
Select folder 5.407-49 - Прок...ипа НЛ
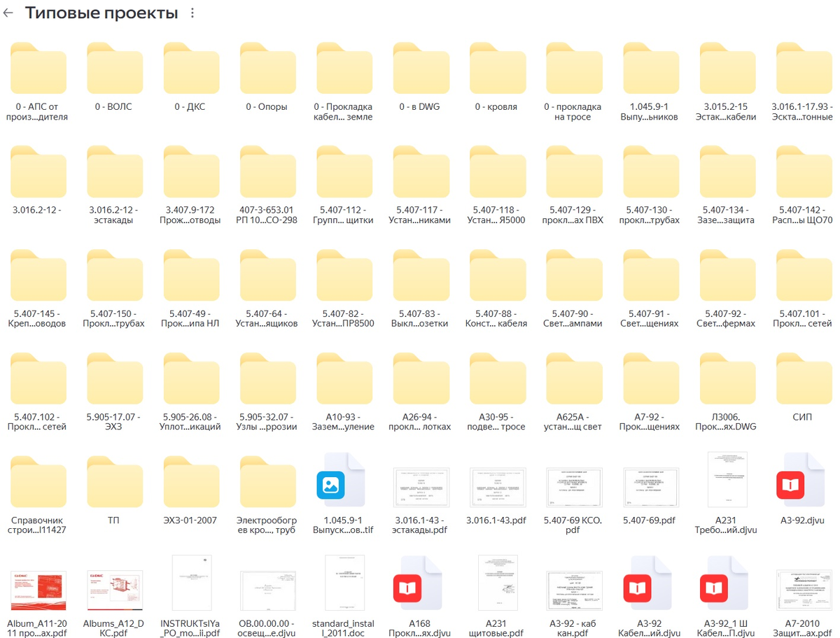191,276
